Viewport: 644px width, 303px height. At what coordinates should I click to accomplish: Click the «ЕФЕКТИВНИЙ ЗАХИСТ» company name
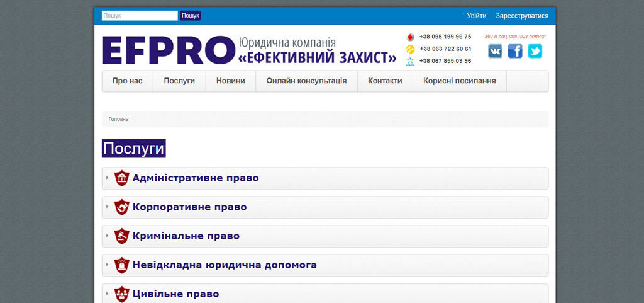[318, 57]
